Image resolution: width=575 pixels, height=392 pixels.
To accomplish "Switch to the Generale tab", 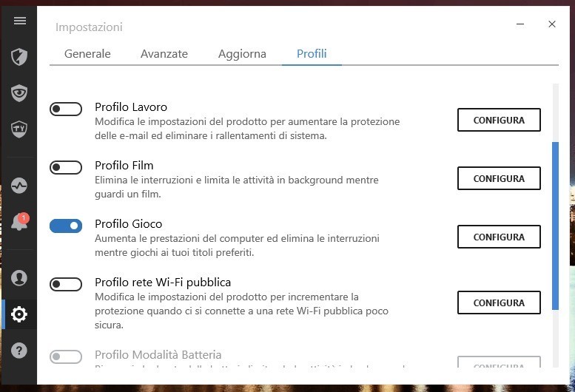I will [87, 54].
